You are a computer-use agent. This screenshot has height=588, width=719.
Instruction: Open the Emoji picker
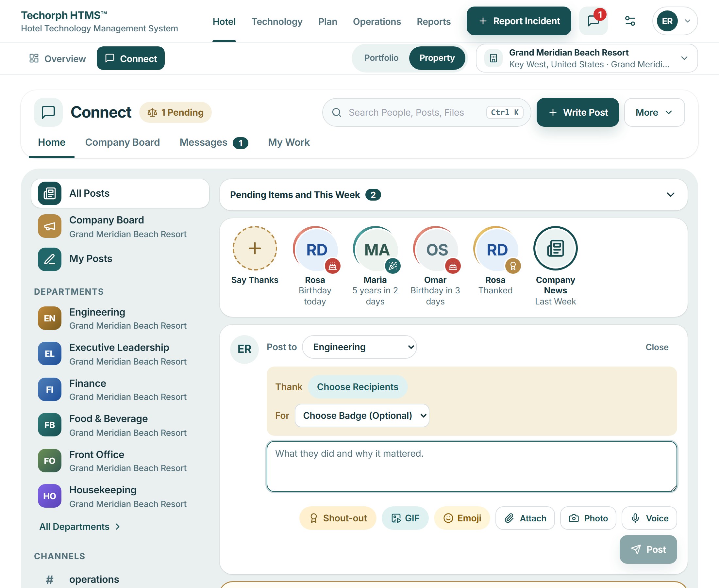[x=462, y=518]
